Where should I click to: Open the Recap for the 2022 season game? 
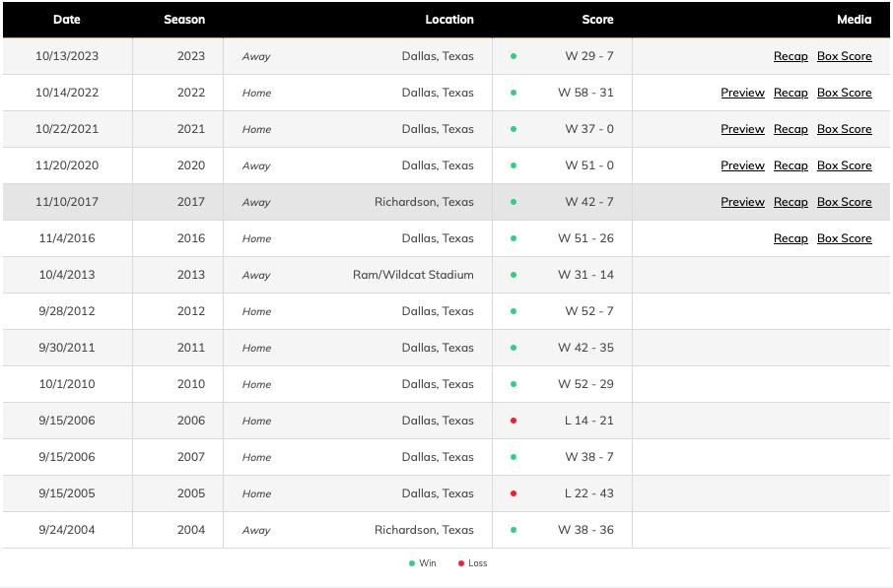[790, 93]
